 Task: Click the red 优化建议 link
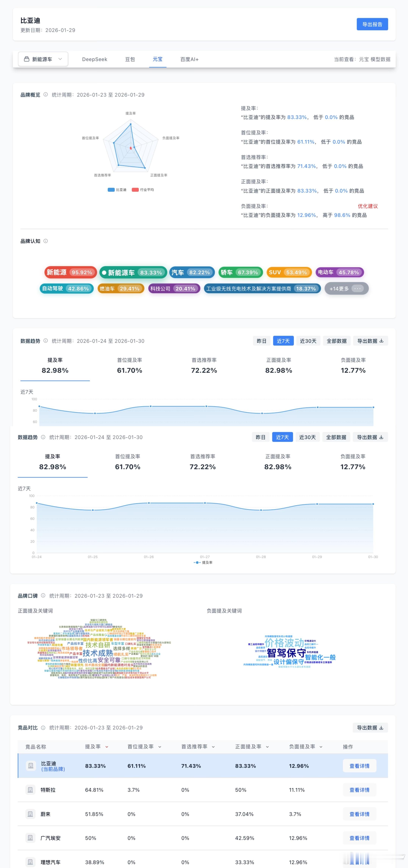[x=367, y=206]
